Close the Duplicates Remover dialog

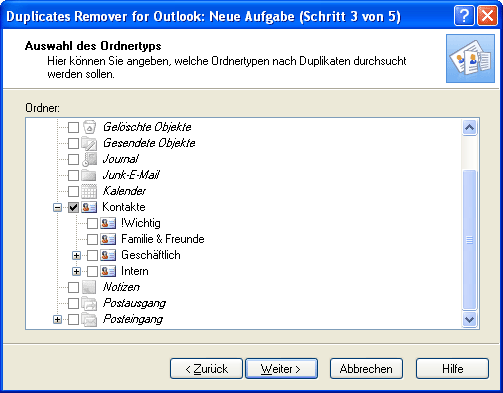487,16
